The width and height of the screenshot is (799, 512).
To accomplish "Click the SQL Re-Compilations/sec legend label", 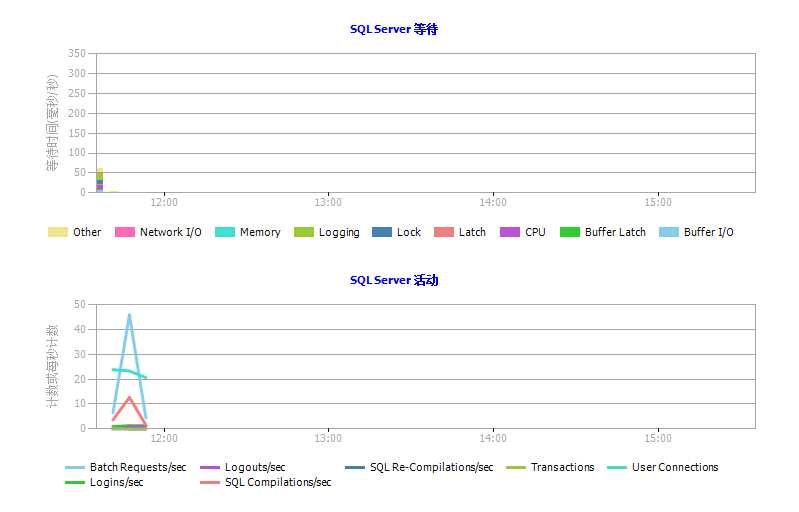I will coord(432,467).
